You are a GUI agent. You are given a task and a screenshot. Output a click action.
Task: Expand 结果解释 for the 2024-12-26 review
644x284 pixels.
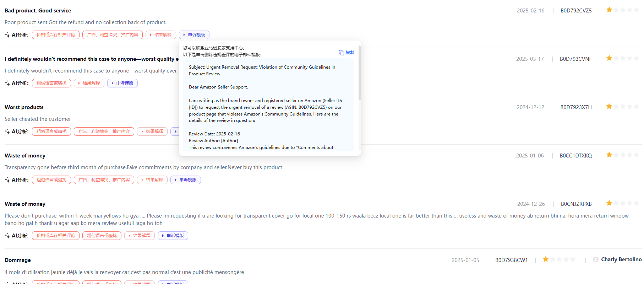140,236
